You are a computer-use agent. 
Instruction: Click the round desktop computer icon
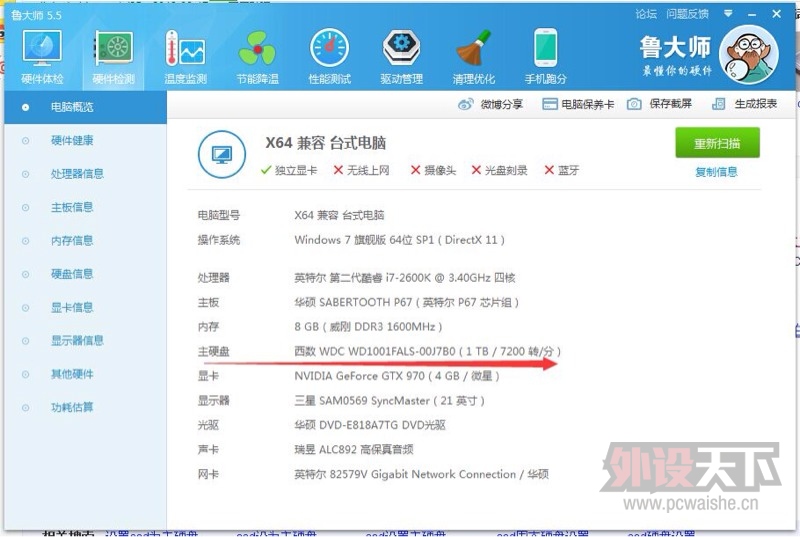pos(221,154)
